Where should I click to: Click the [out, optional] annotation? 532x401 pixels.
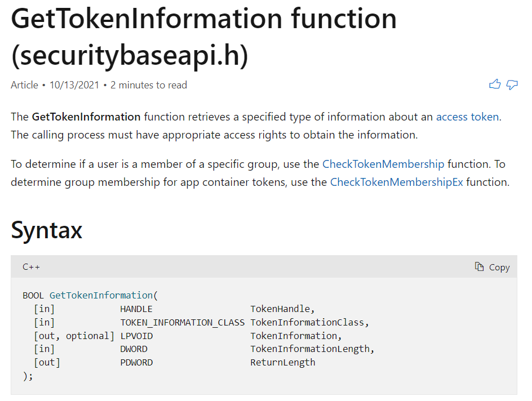(x=74, y=336)
